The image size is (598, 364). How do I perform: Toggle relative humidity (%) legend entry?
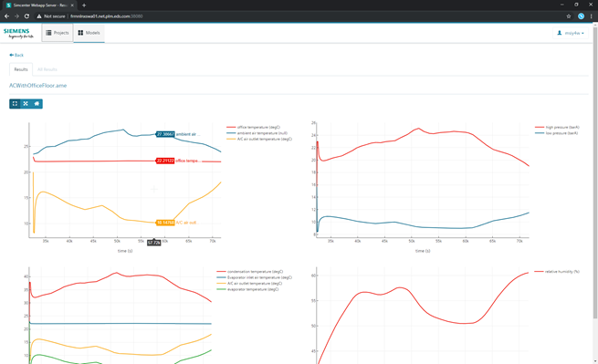[557, 272]
